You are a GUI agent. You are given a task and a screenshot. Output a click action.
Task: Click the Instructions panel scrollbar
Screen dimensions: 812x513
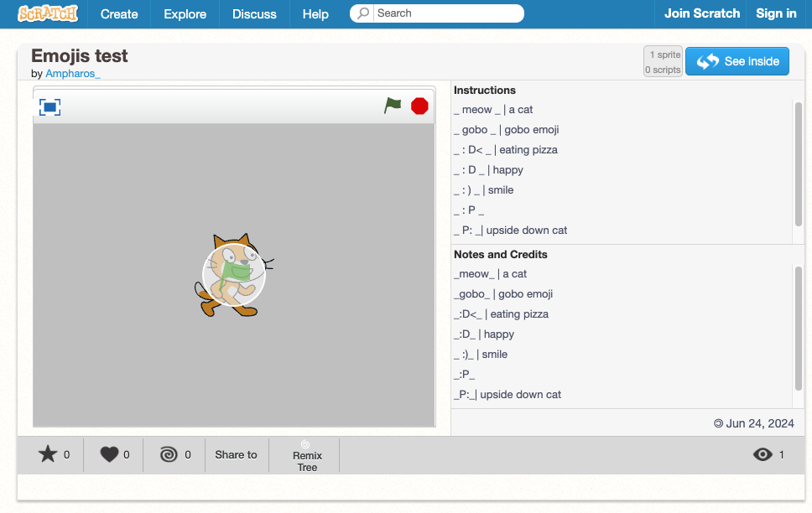[798, 163]
